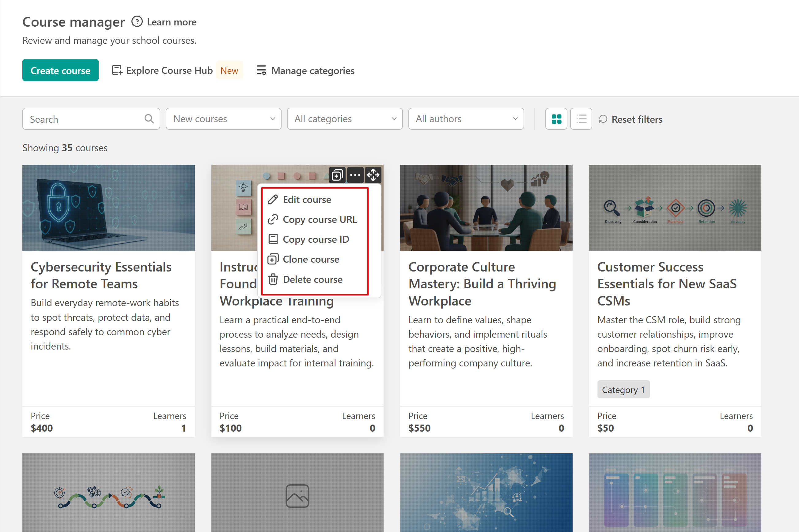799x532 pixels.
Task: Click the Manage categories list icon
Action: 261,70
